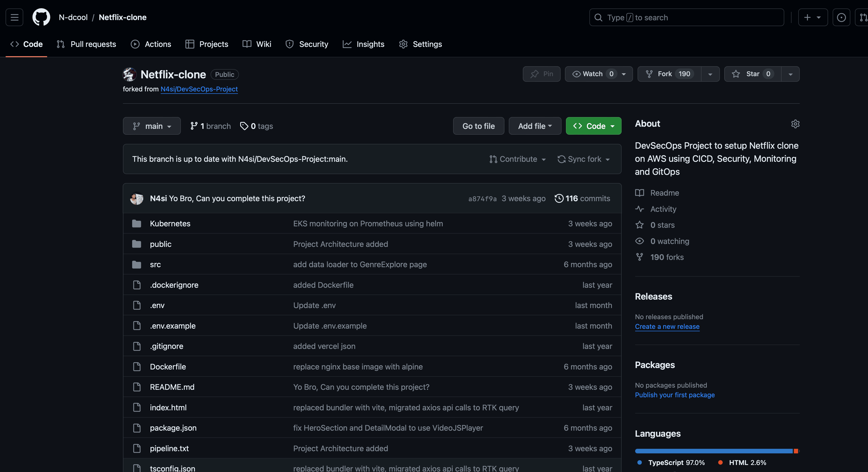Star the Netflix-clone repository
The height and width of the screenshot is (472, 868).
click(753, 74)
